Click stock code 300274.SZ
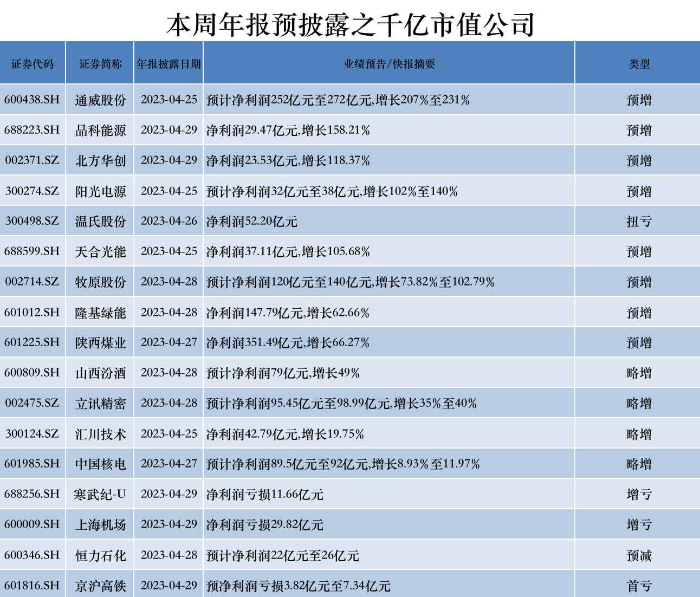This screenshot has width=700, height=597. pyautogui.click(x=32, y=191)
